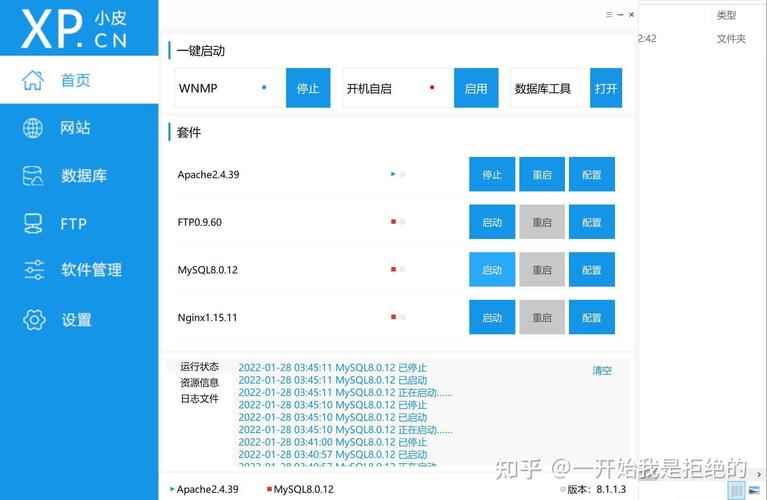Click FTP0.9.60 stopped status indicator
Viewport: 767px width, 500px height.
(393, 222)
